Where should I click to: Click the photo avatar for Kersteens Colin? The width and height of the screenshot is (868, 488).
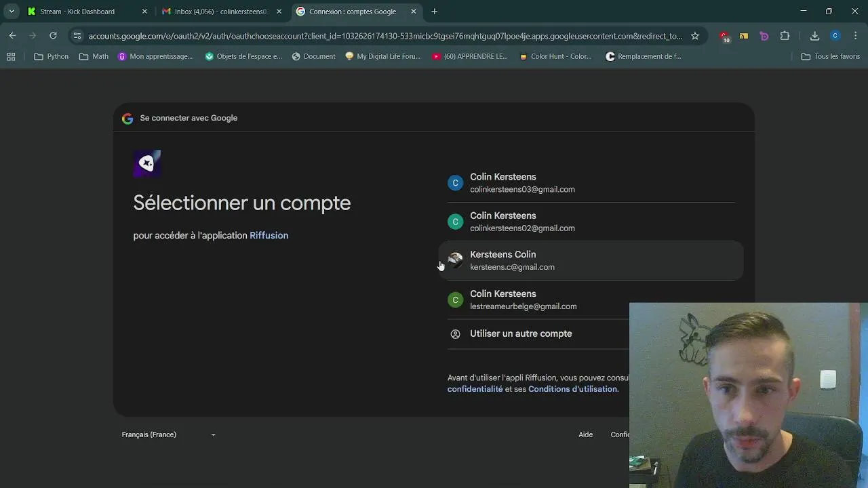tap(456, 260)
